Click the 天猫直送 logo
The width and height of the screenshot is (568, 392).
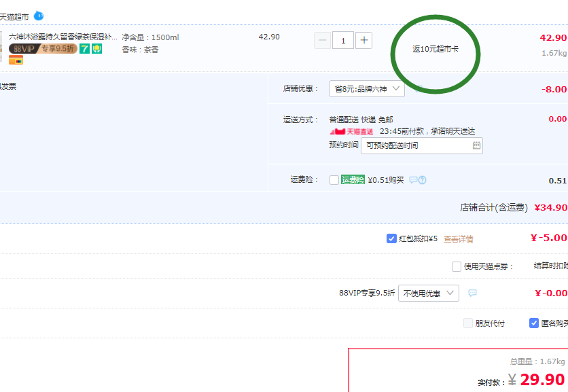tap(351, 131)
